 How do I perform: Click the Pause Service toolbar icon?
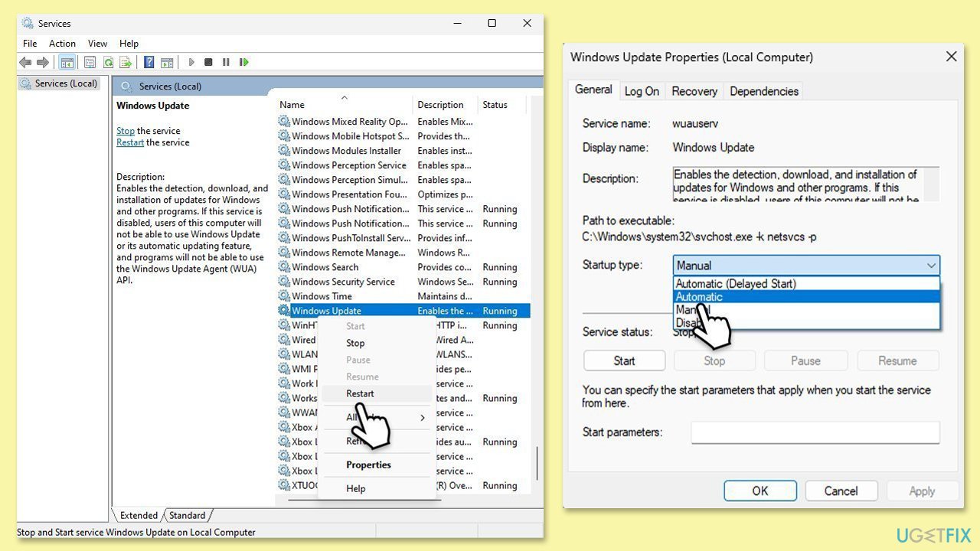pyautogui.click(x=226, y=62)
